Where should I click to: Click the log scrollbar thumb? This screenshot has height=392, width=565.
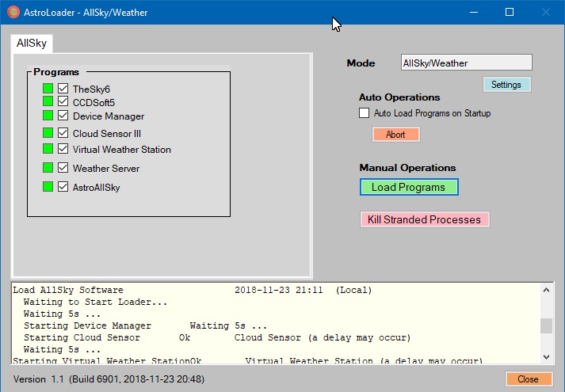click(x=546, y=325)
